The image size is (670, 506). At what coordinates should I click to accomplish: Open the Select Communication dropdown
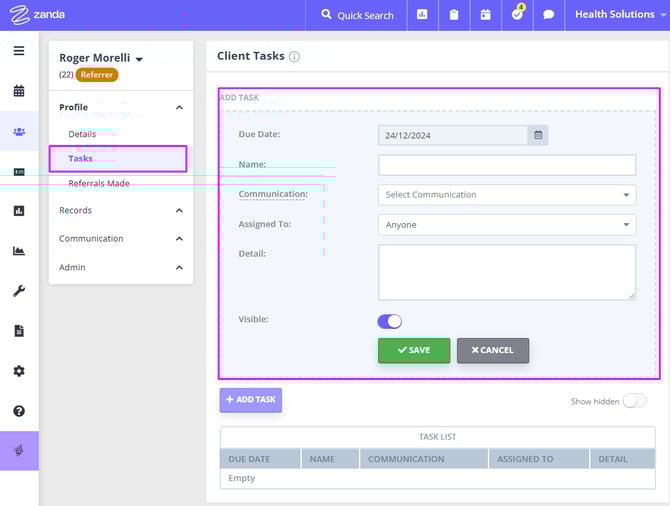coord(506,195)
